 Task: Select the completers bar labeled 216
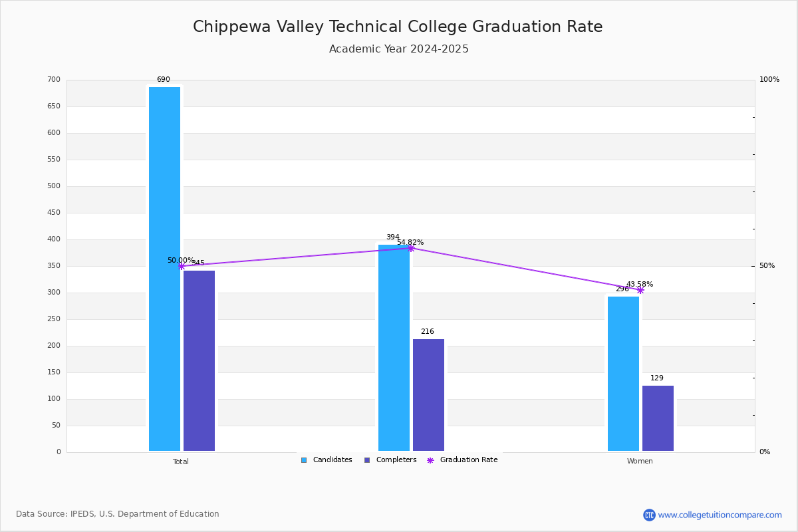click(428, 395)
